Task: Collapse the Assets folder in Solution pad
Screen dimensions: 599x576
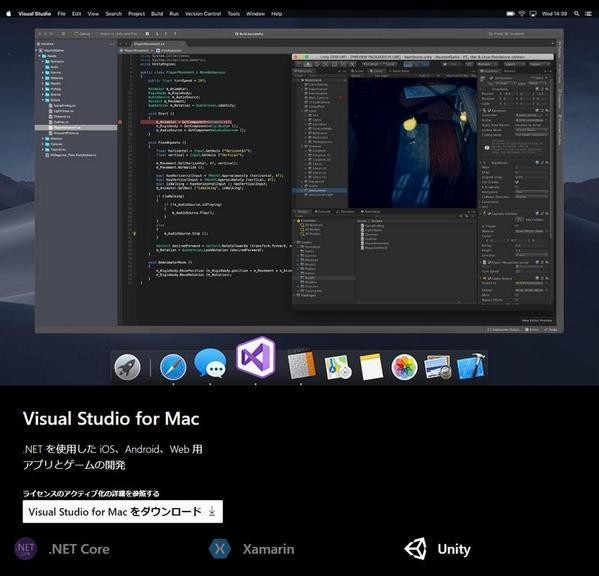Action: click(39, 56)
